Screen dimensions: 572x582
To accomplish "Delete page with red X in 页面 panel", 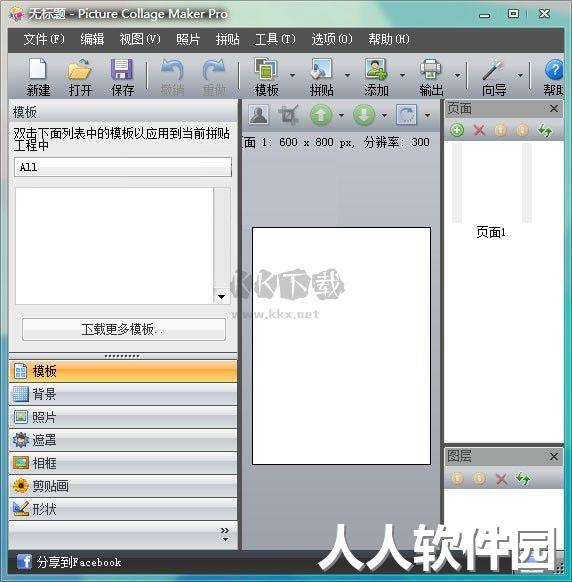I will coord(479,130).
